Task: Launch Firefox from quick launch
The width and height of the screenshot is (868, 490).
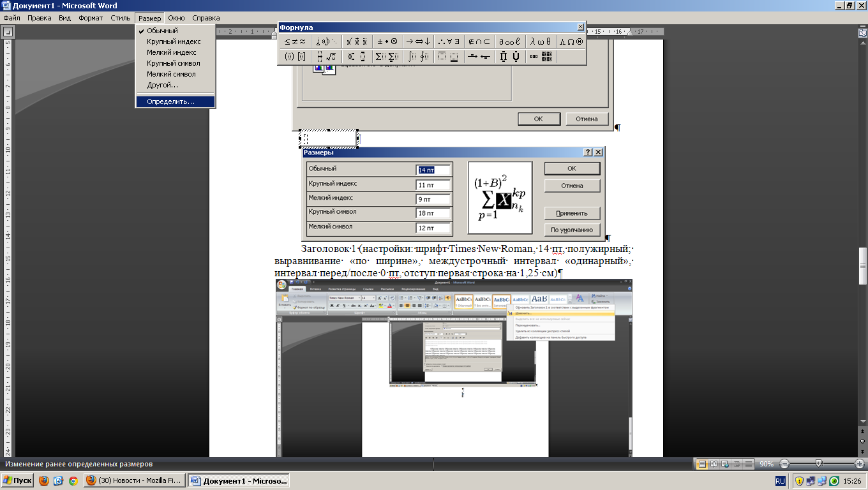Action: click(x=44, y=480)
